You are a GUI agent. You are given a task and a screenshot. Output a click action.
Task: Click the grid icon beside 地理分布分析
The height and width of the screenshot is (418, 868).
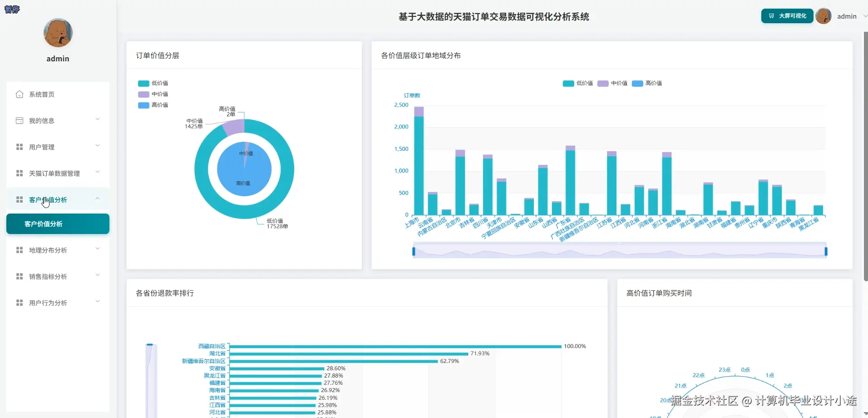(x=20, y=250)
